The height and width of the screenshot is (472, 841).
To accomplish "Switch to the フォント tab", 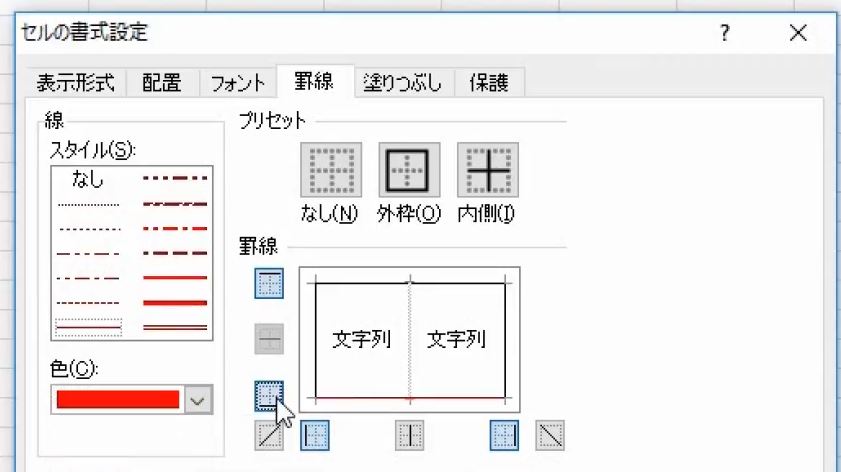I will point(238,83).
